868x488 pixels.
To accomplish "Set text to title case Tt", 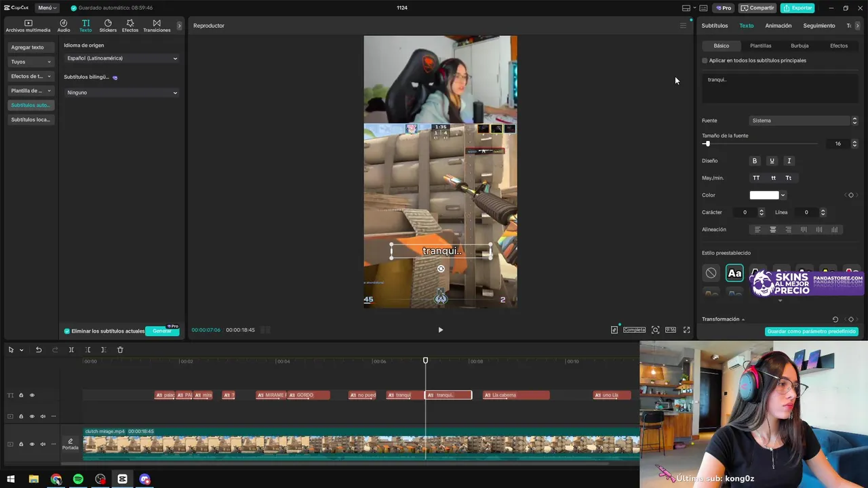I will (x=789, y=178).
